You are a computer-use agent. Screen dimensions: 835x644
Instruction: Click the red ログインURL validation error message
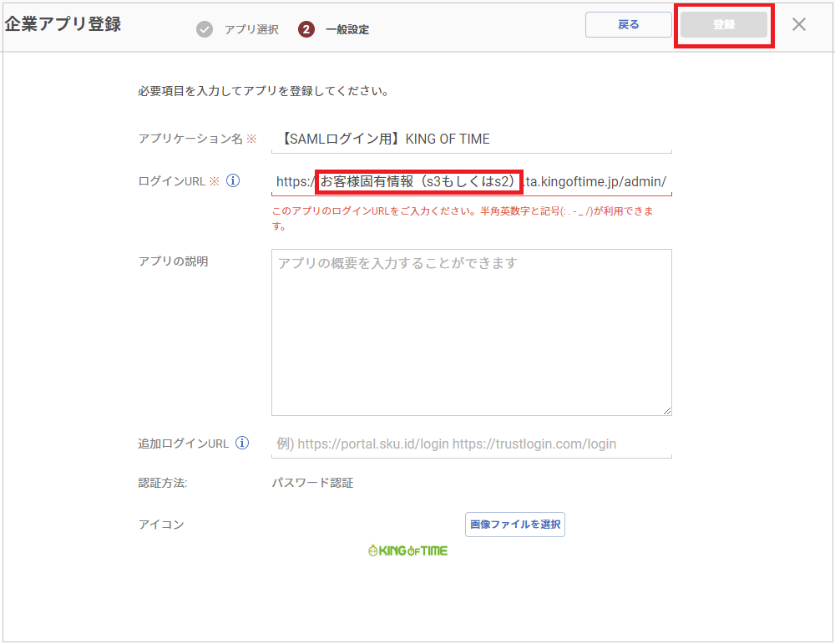(463, 218)
